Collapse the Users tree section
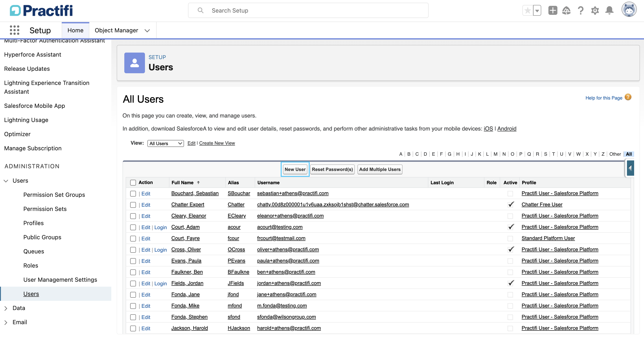This screenshot has width=644, height=337. [6, 181]
